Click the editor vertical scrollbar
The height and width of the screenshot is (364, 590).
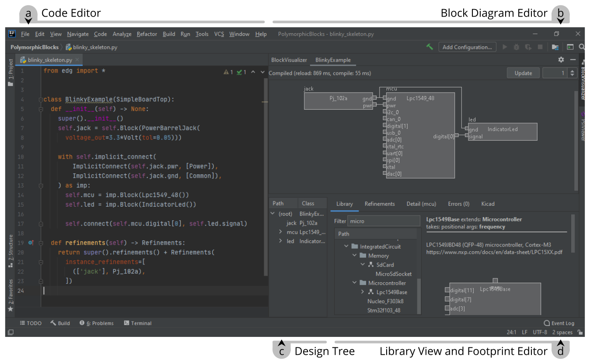point(265,175)
